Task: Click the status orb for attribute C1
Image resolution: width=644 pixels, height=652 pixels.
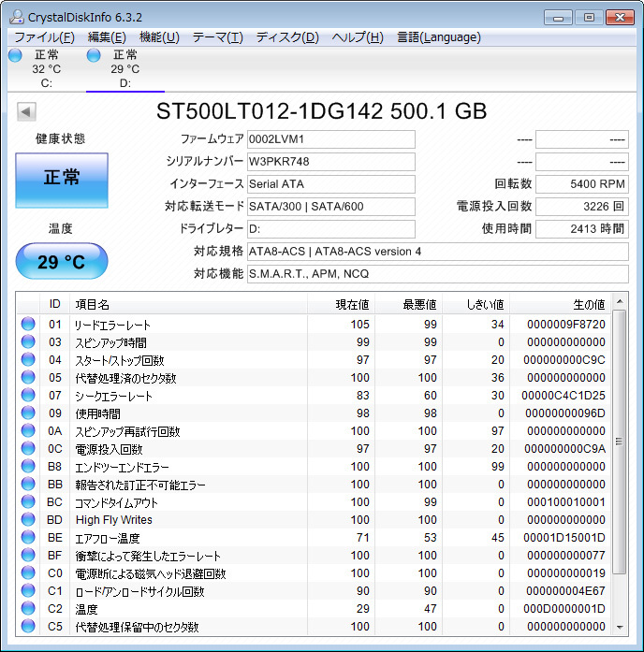Action: 28,591
